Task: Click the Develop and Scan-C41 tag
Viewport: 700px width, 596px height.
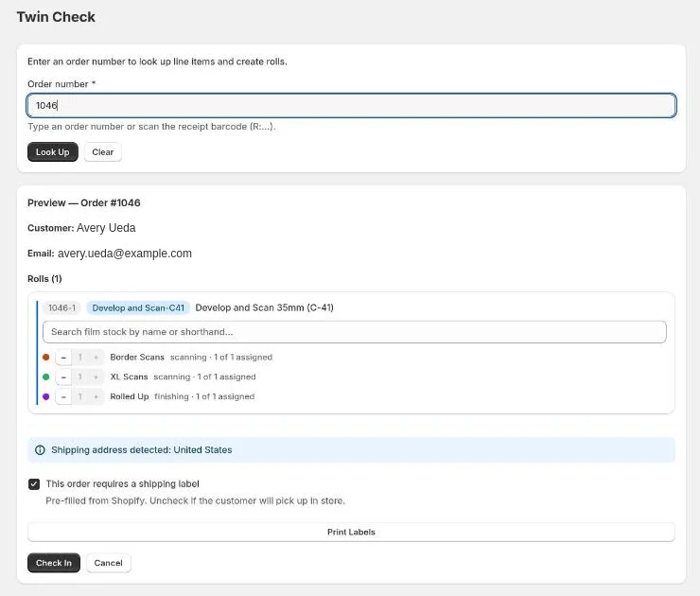Action: [138, 307]
